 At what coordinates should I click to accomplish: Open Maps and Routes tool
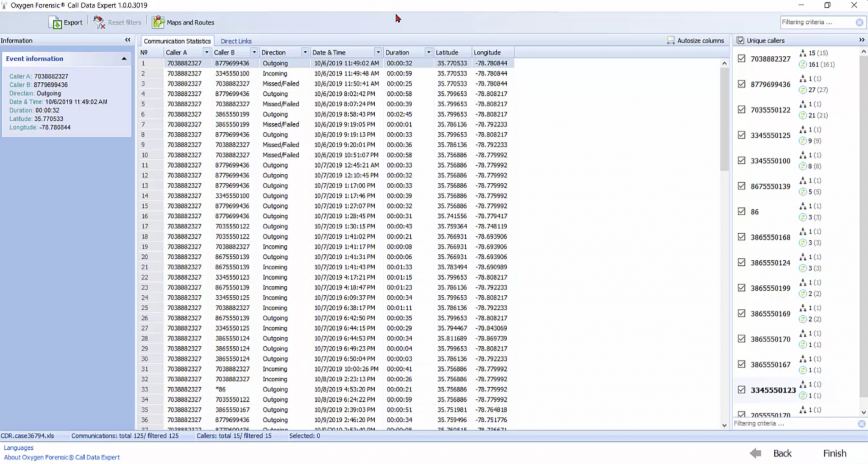(184, 22)
